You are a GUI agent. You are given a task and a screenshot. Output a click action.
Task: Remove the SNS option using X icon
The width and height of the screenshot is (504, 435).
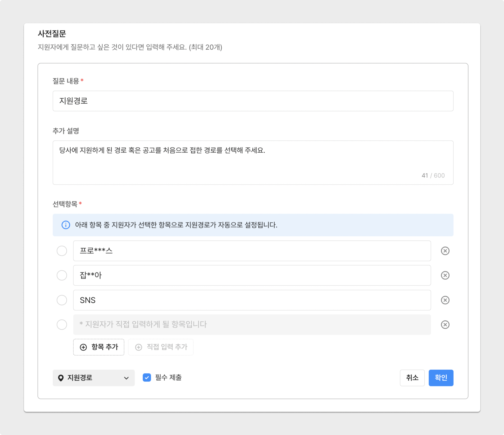445,300
